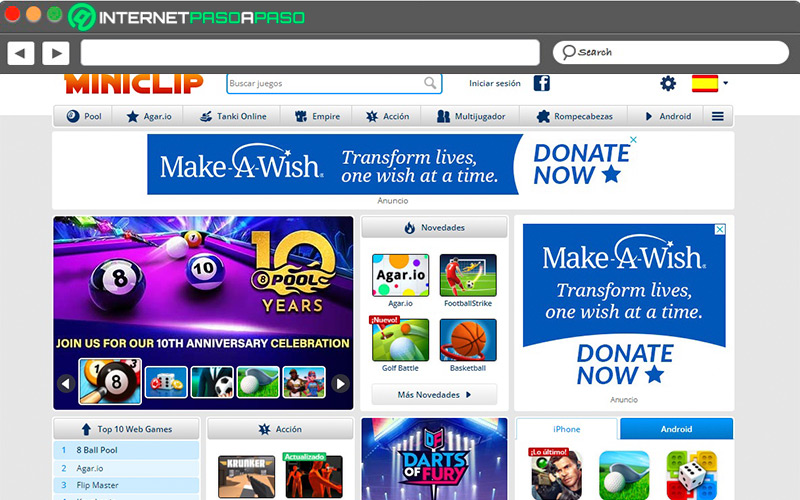Open the Android category in navigation bar
800x500 pixels.
click(x=667, y=116)
